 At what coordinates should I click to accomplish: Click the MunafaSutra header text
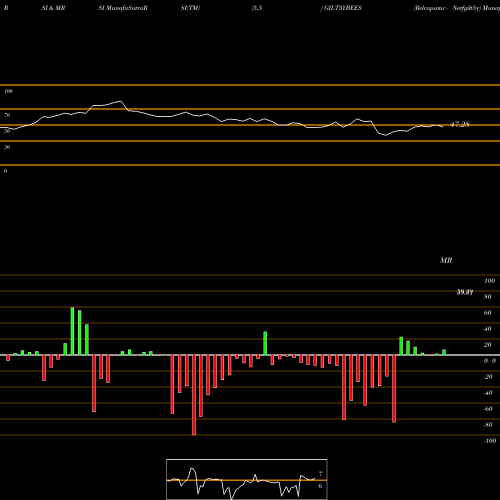123,8
